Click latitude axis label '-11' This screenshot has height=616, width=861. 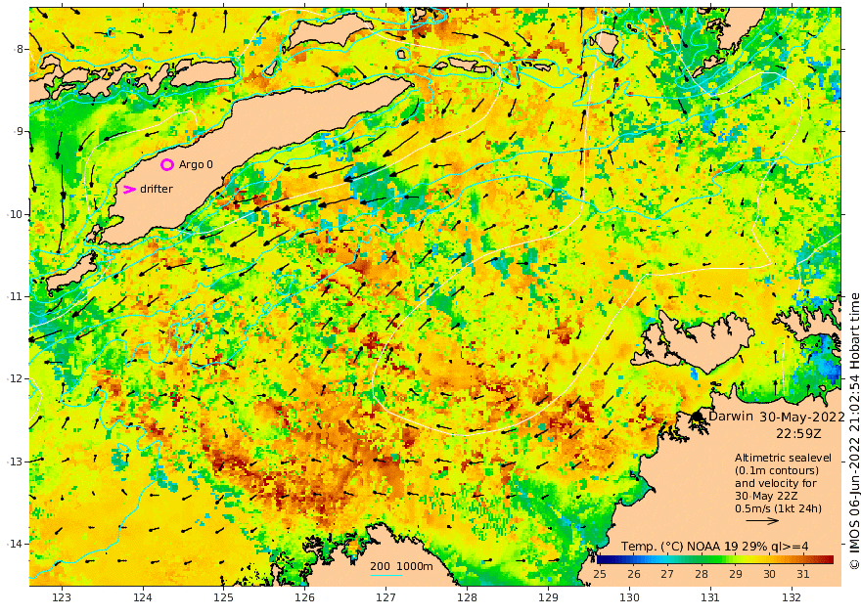pyautogui.click(x=16, y=296)
